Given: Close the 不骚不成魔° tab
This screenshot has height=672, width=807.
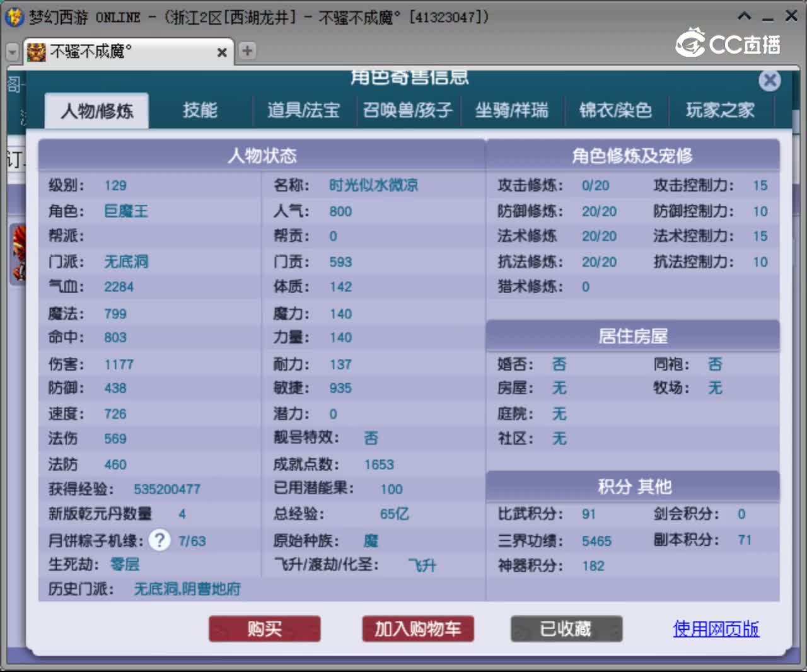Looking at the screenshot, I should coord(222,52).
